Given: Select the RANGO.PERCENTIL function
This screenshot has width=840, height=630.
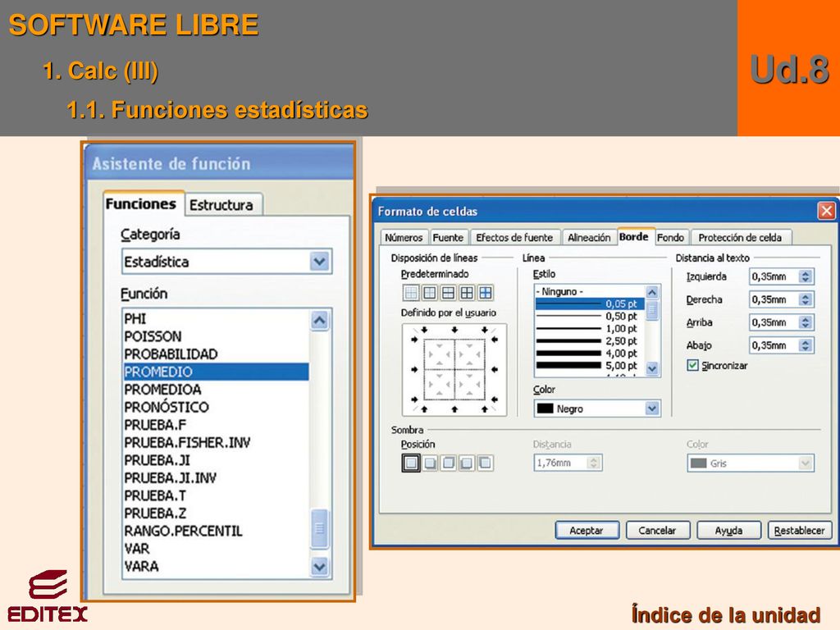Looking at the screenshot, I should click(216, 531).
